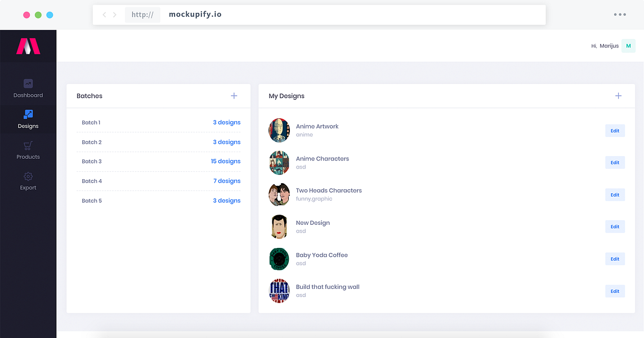Click the blue window dot

click(50, 15)
